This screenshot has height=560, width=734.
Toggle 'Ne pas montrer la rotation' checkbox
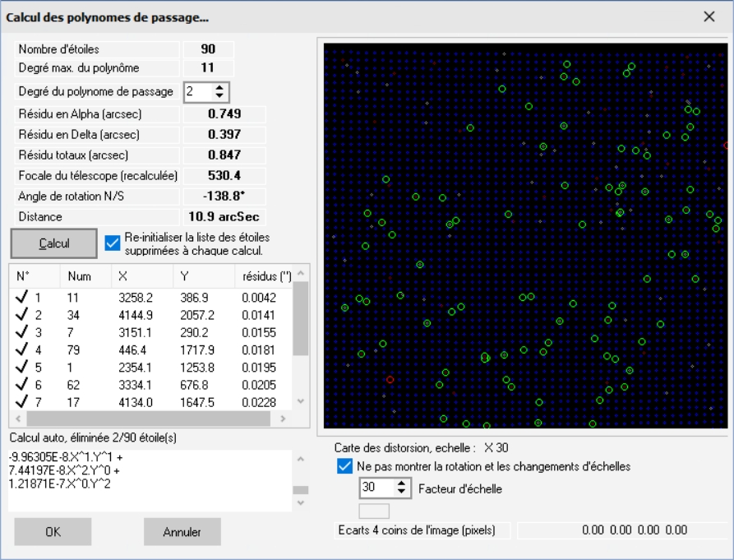345,466
